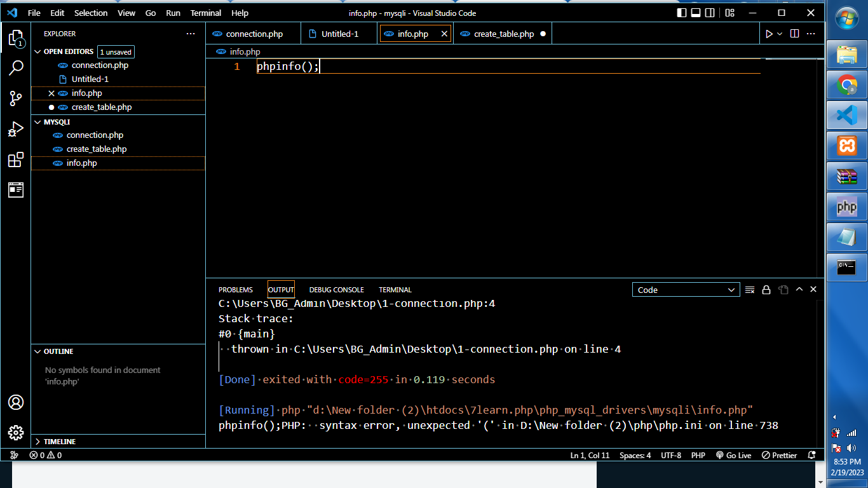
Task: Toggle the secondary side bar
Action: click(710, 13)
